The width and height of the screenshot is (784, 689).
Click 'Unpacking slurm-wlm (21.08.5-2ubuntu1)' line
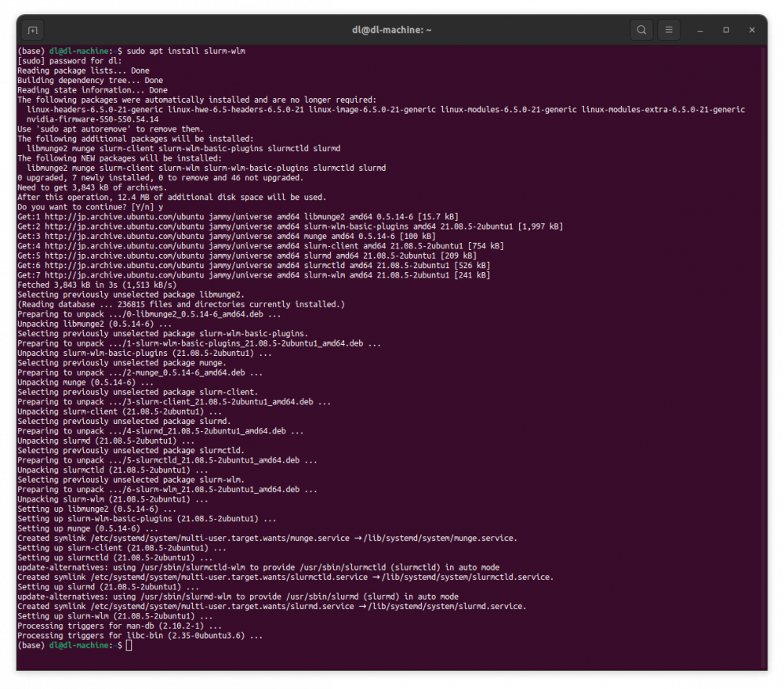click(113, 499)
